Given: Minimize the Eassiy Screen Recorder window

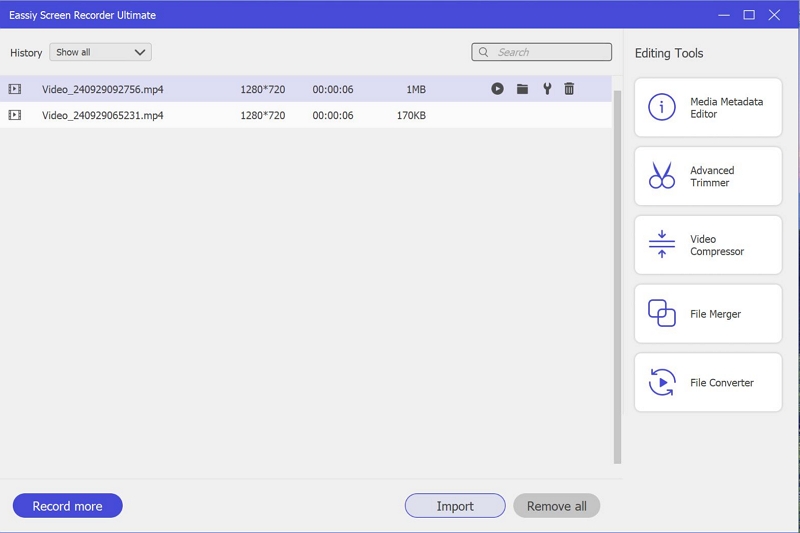Looking at the screenshot, I should (x=723, y=15).
